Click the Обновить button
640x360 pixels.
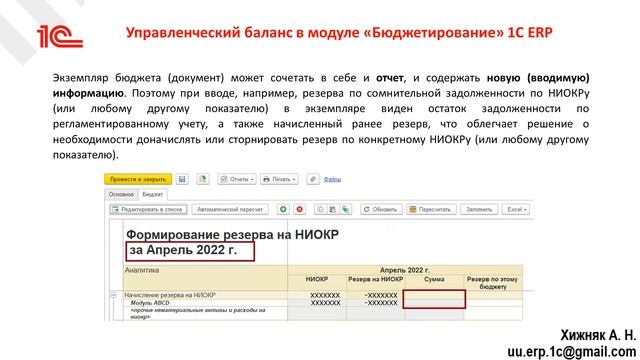[381, 209]
